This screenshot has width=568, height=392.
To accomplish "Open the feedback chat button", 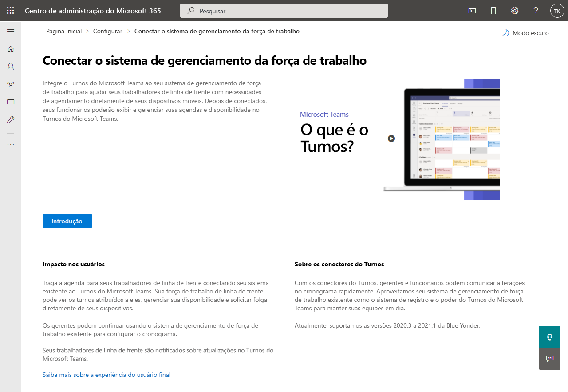I will pyautogui.click(x=550, y=359).
